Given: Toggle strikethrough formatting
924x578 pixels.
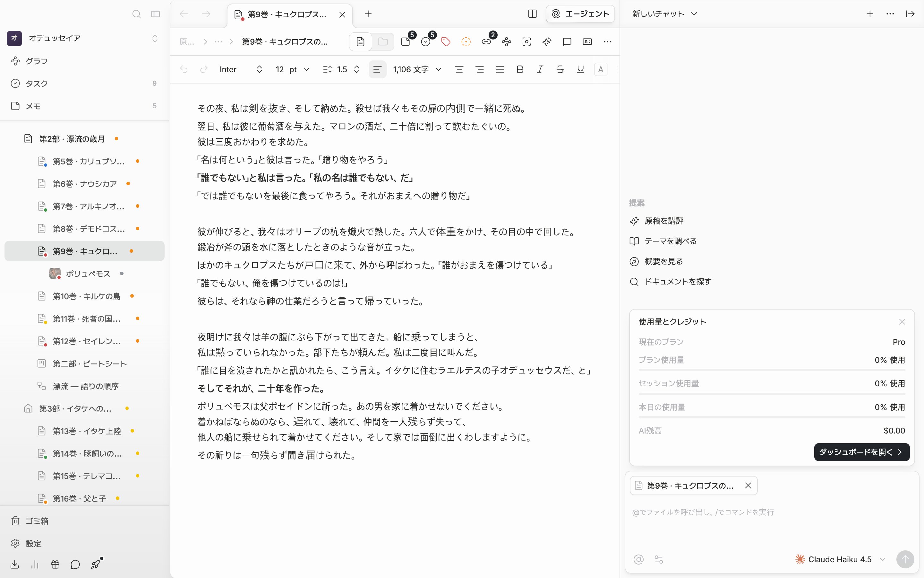Looking at the screenshot, I should pos(560,70).
